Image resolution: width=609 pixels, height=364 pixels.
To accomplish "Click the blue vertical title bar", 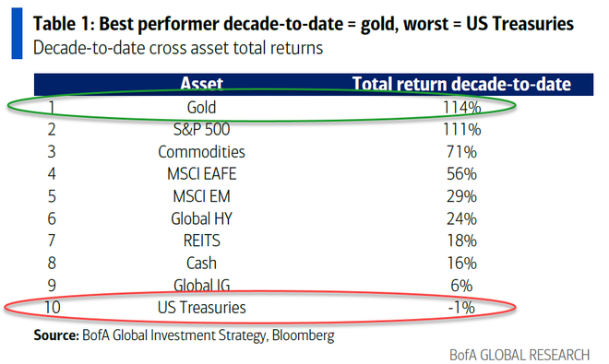I will 17,33.
